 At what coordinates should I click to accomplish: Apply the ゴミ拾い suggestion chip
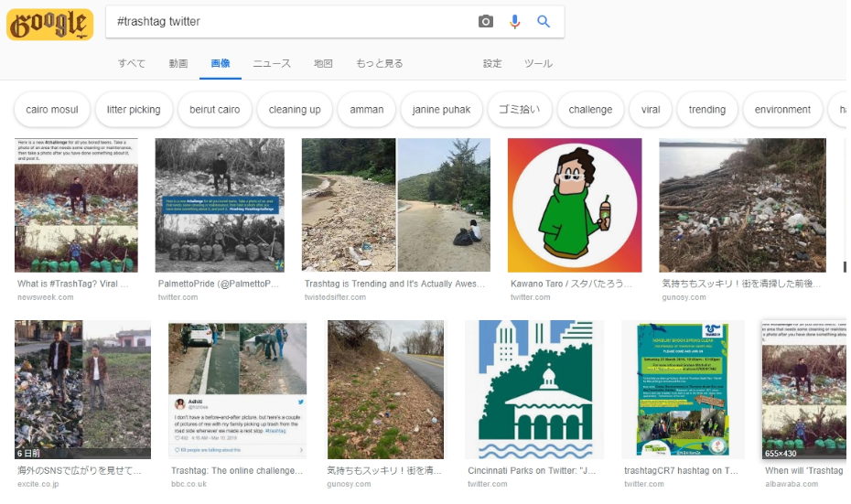tap(519, 110)
